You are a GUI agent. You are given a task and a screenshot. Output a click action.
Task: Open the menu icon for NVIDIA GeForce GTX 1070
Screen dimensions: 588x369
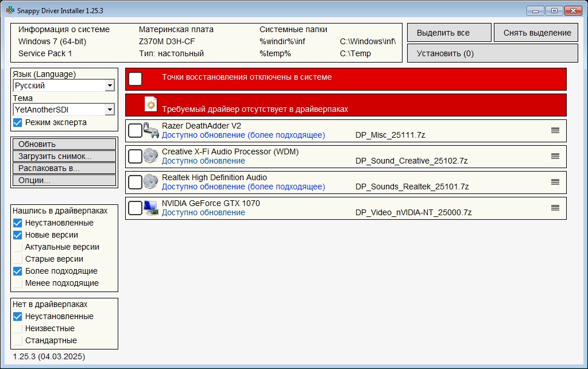555,208
